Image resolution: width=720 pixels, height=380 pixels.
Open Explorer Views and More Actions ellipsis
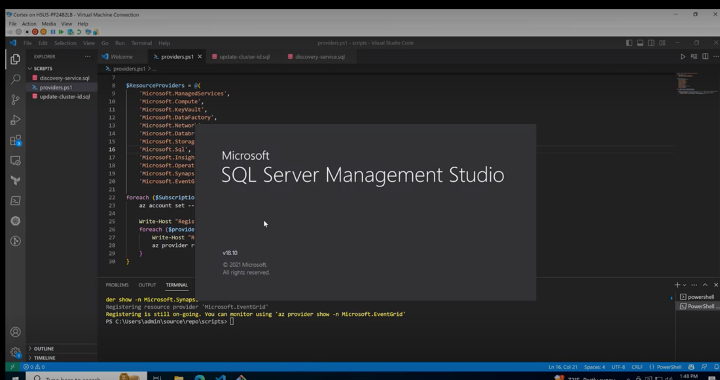[87, 56]
